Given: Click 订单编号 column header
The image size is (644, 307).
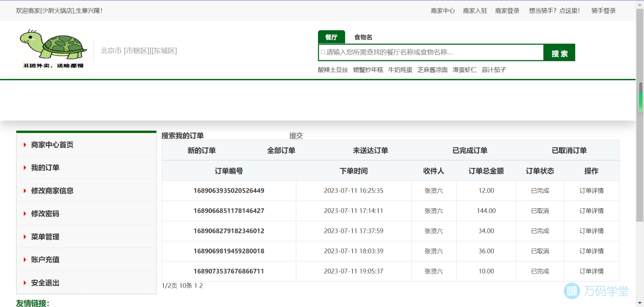Looking at the screenshot, I should pyautogui.click(x=229, y=171).
